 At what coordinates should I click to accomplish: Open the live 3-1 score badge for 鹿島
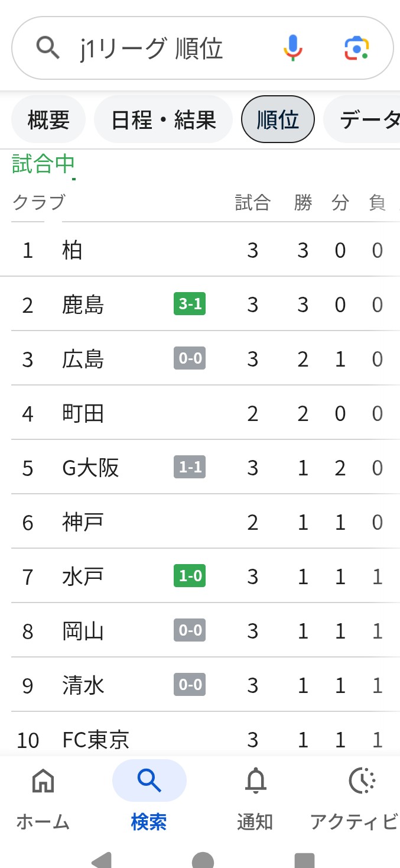(190, 304)
